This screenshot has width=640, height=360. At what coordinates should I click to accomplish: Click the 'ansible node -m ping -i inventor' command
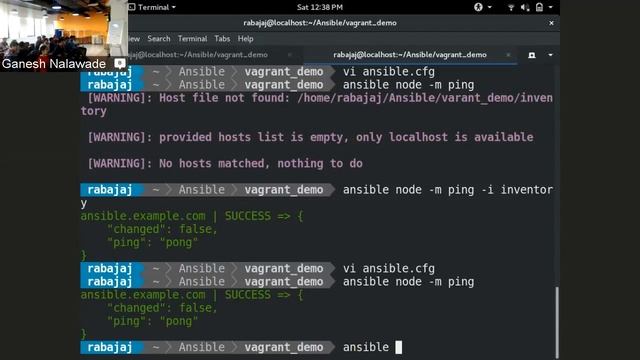point(448,190)
